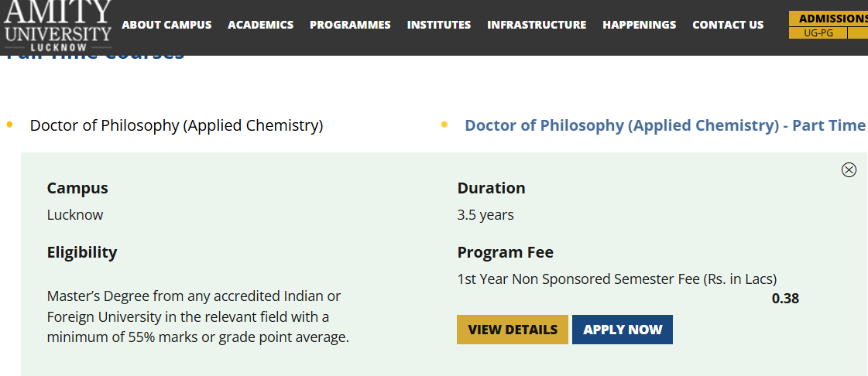Expand the Applied Chemistry Part Time course
This screenshot has width=868, height=376.
pyautogui.click(x=664, y=125)
